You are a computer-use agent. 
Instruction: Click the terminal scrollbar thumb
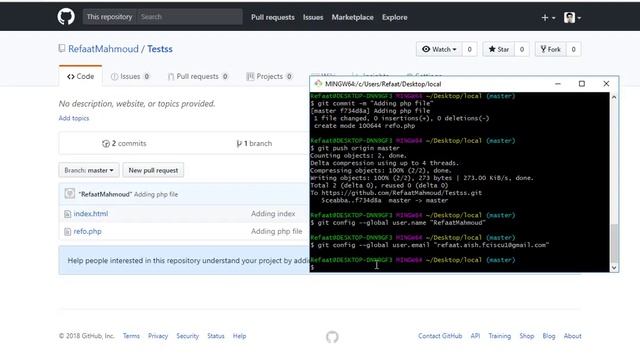click(614, 243)
